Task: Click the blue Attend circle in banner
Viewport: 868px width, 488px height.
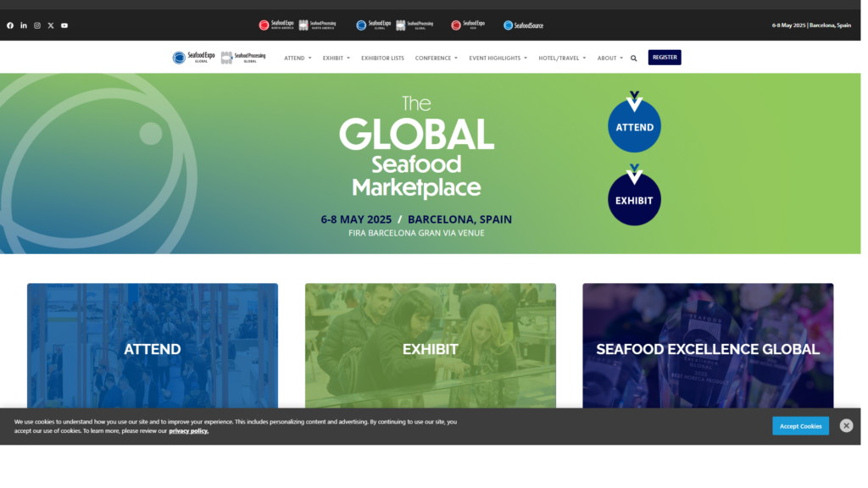Action: coord(634,126)
